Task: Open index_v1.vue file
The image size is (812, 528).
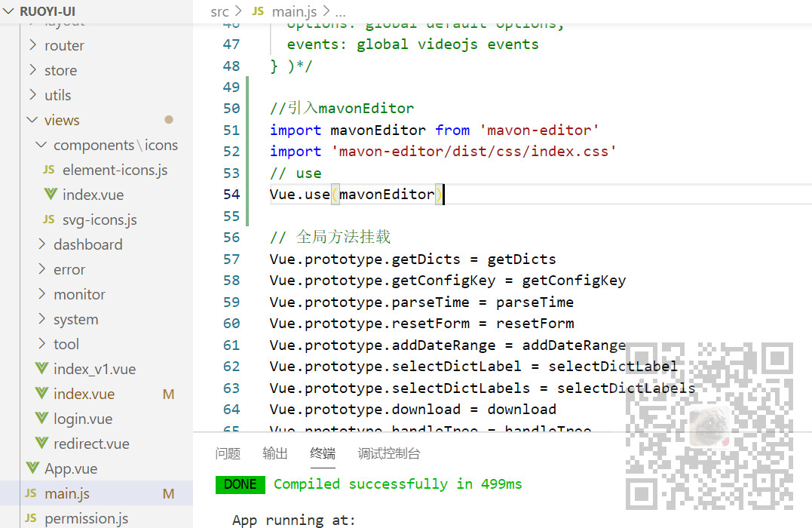Action: coord(95,369)
